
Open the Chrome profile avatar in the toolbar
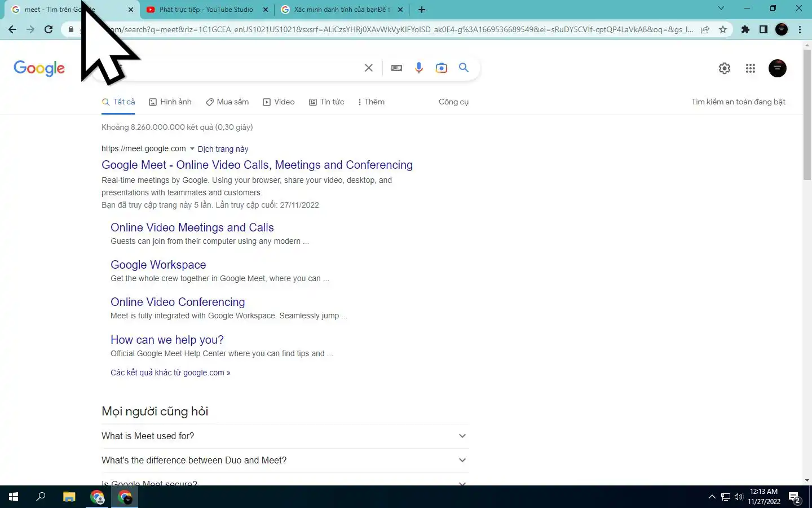pos(782,29)
